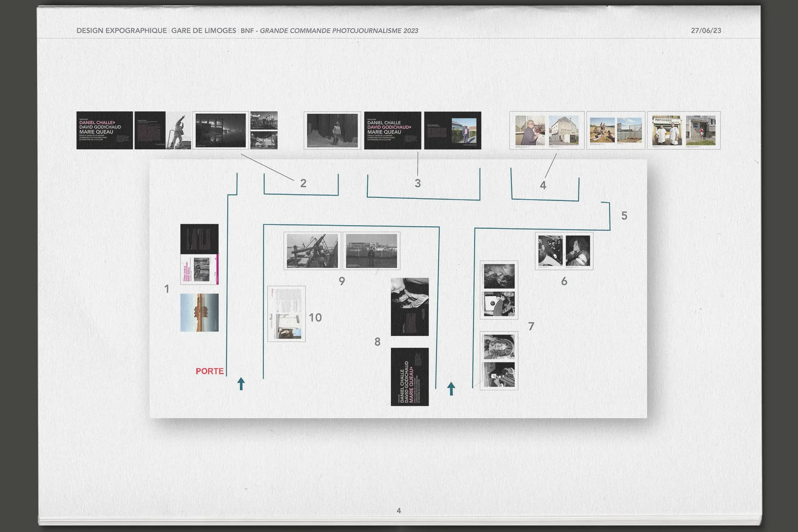This screenshot has width=798, height=532.
Task: Select the crane photo above number 9
Action: pos(312,251)
